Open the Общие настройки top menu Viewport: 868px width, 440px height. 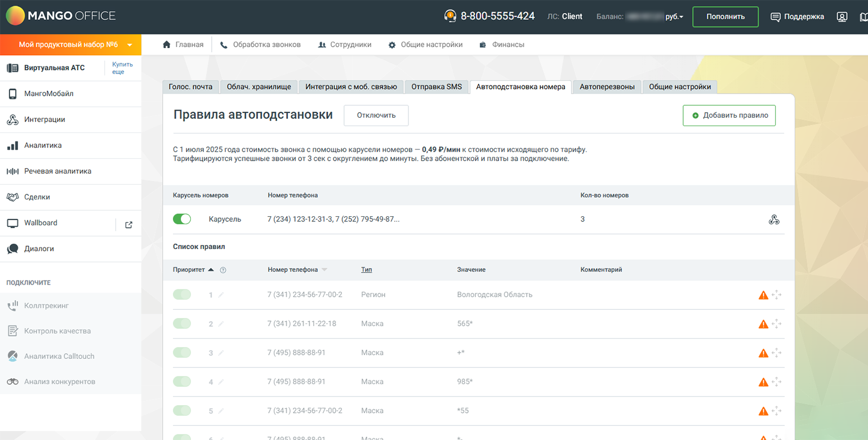pos(425,45)
